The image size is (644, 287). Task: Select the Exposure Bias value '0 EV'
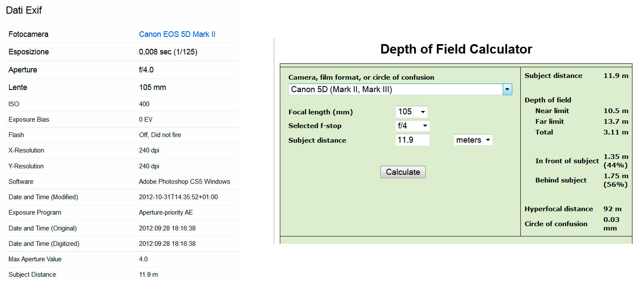coord(145,120)
